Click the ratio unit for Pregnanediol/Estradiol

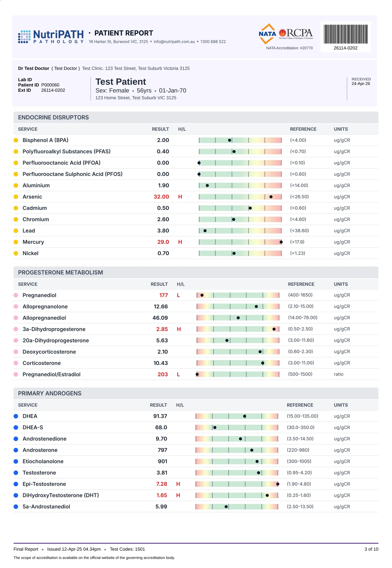(x=338, y=374)
